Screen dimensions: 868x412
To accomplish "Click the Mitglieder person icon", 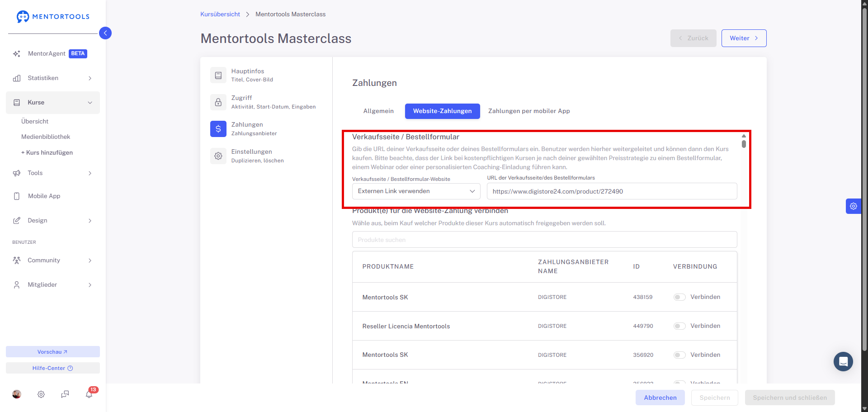I will pyautogui.click(x=17, y=285).
